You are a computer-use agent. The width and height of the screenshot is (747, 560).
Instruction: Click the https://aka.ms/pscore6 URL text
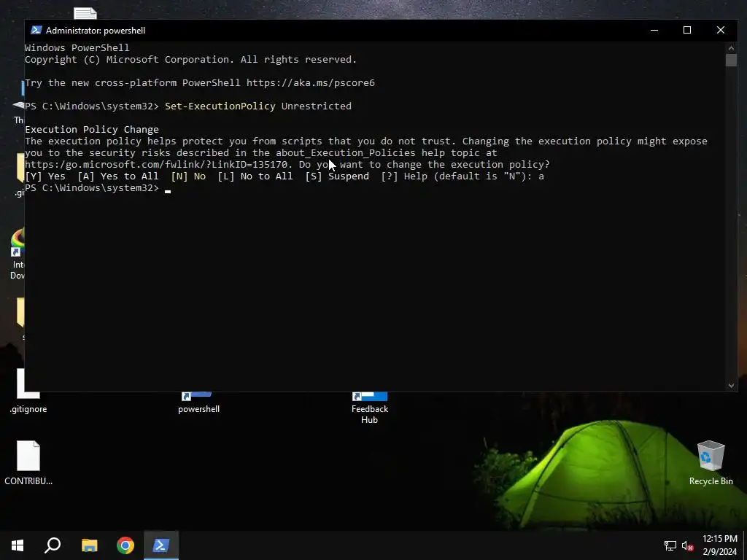(x=311, y=83)
